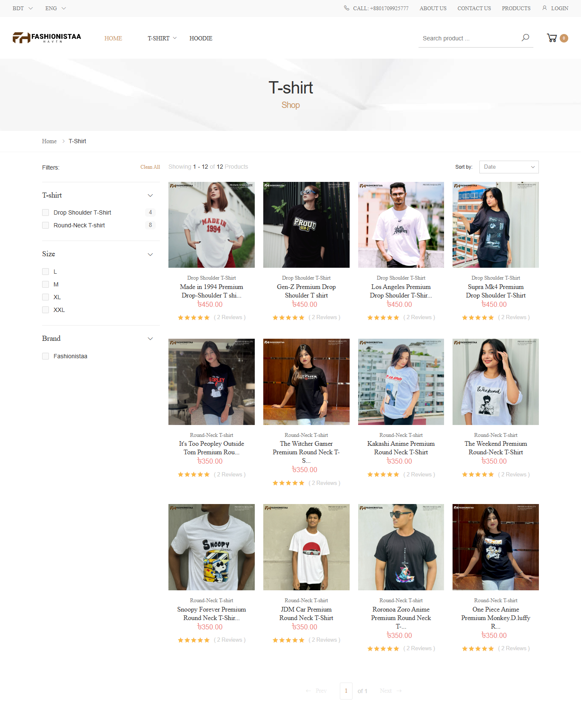Click Clean All filters link

point(150,167)
